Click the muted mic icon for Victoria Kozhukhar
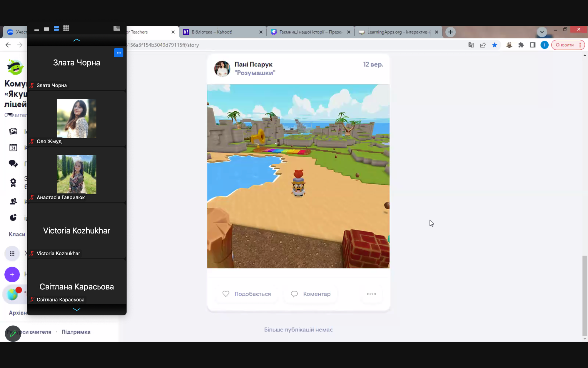The width and height of the screenshot is (588, 368). [32, 253]
